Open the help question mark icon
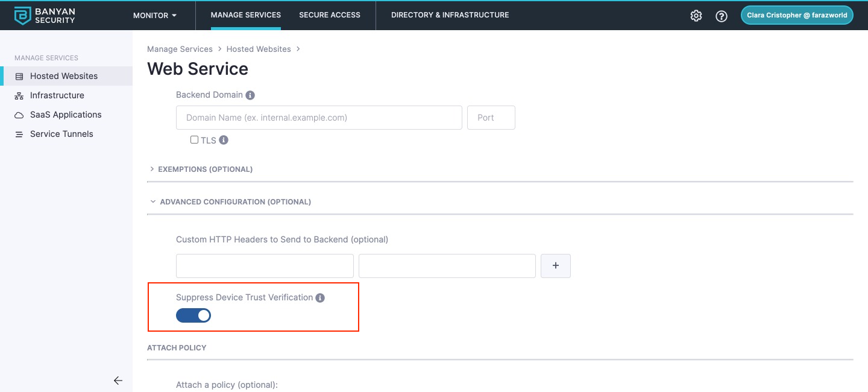This screenshot has width=868, height=392. [x=722, y=16]
